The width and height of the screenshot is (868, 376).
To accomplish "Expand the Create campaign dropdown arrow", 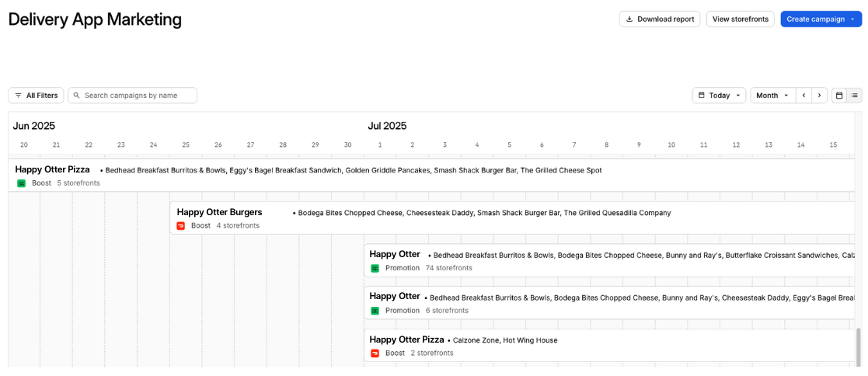I will (852, 19).
